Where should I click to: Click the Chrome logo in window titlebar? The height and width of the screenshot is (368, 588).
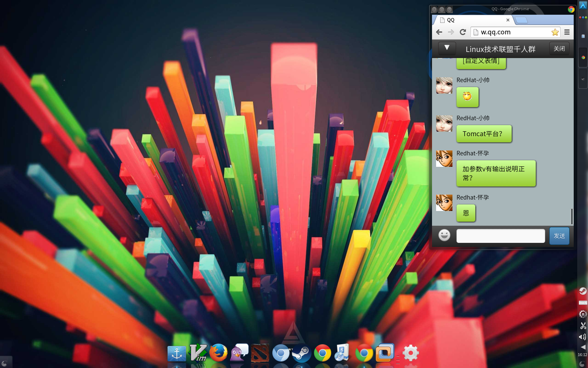571,9
